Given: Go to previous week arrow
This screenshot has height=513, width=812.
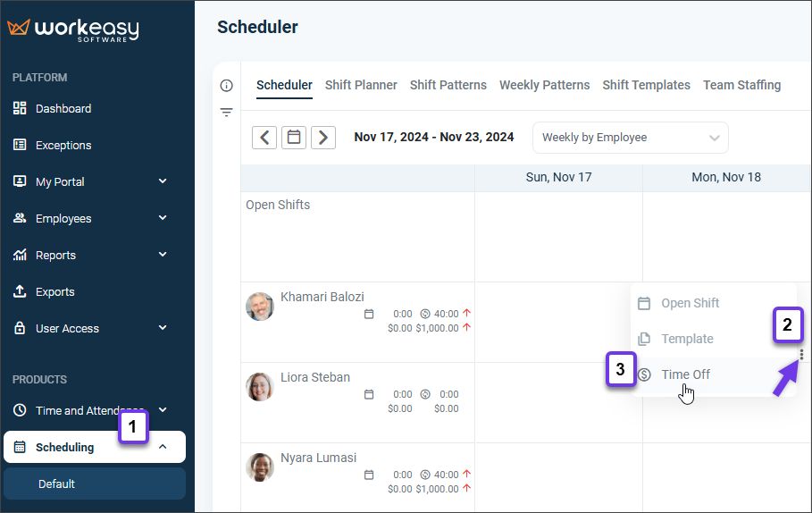Looking at the screenshot, I should point(264,137).
